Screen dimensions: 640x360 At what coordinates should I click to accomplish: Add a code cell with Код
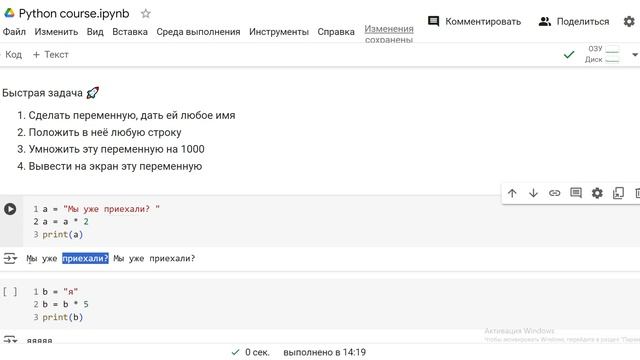coord(12,54)
